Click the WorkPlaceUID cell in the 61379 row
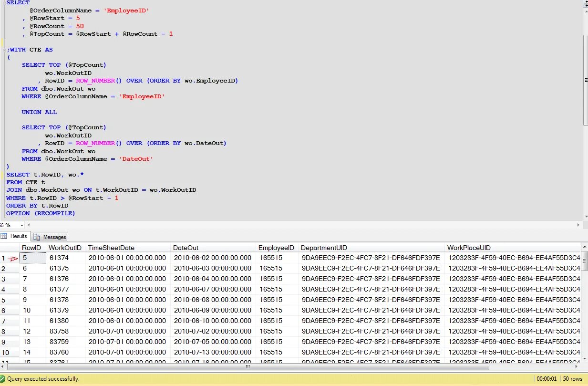Screen dimensions: 588x386 (513, 310)
